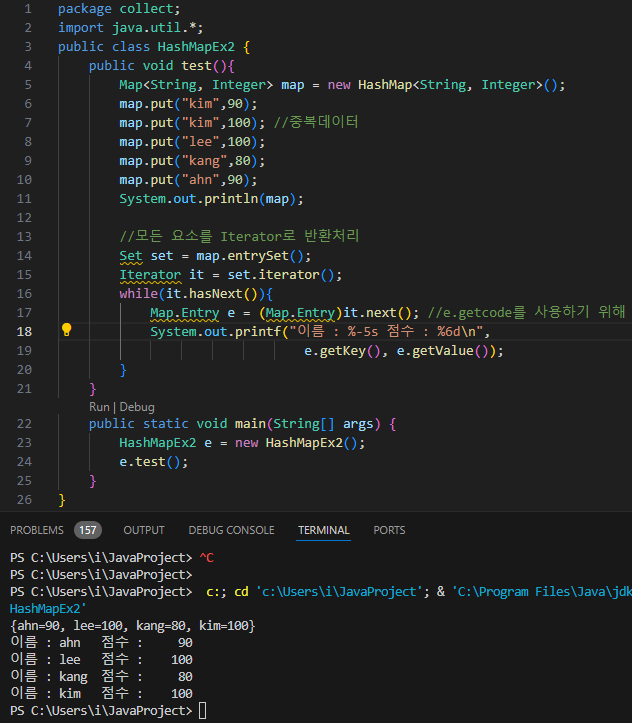Screen dimensions: 632x723
Task: Click the Iterator comment on line 13
Action: coord(239,236)
